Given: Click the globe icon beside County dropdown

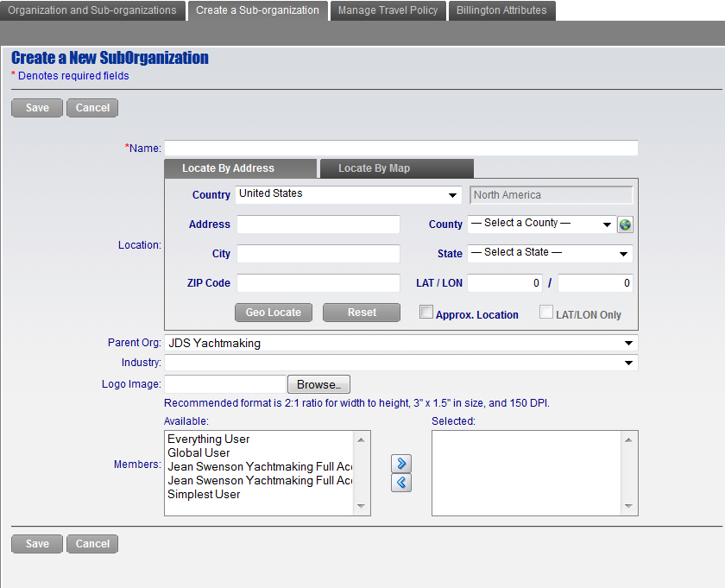Looking at the screenshot, I should click(626, 224).
